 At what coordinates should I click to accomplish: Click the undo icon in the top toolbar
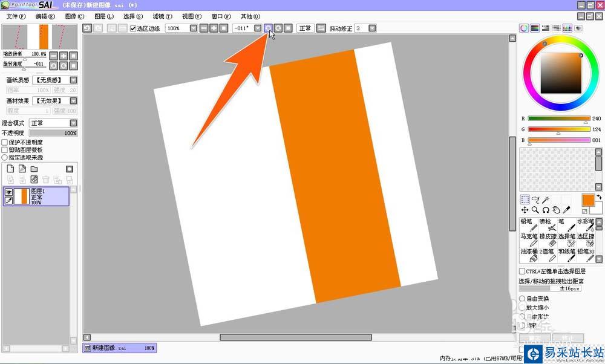click(87, 28)
